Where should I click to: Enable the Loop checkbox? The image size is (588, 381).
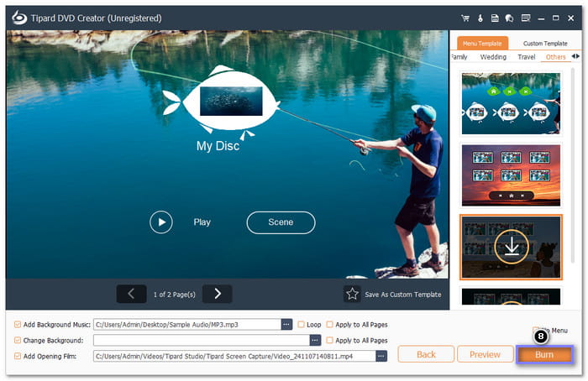coord(301,325)
